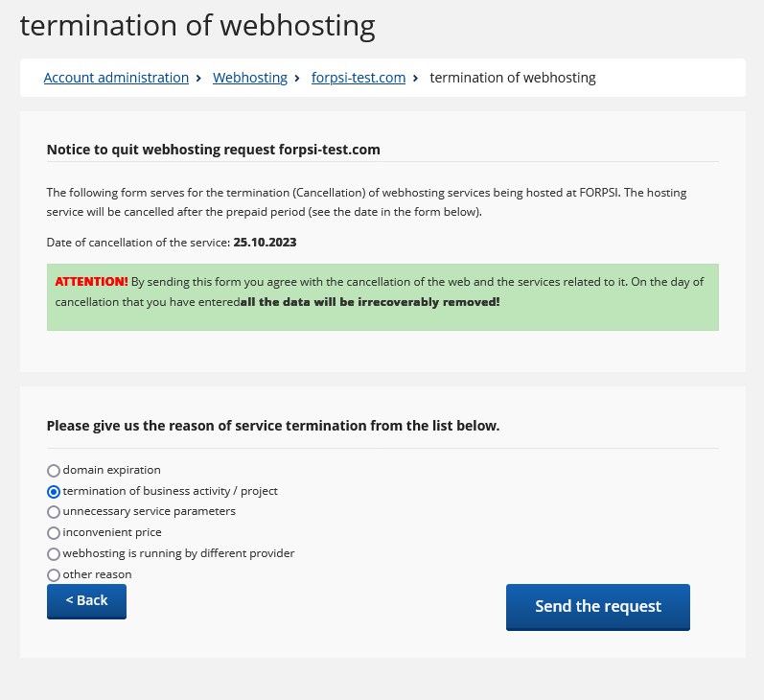This screenshot has height=700, width=764.
Task: Choose the other reason option
Action: coord(54,574)
